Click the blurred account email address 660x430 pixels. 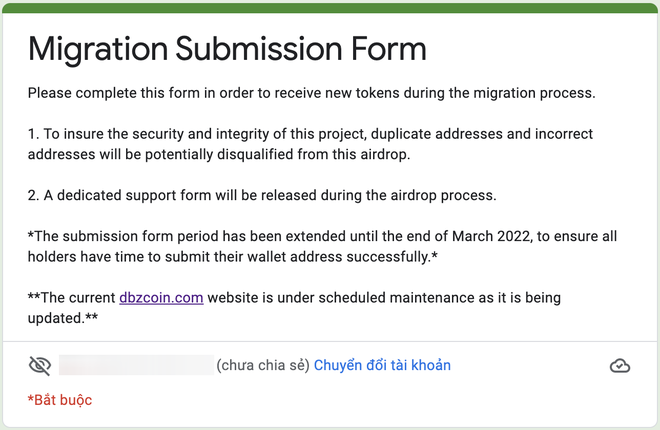click(135, 366)
